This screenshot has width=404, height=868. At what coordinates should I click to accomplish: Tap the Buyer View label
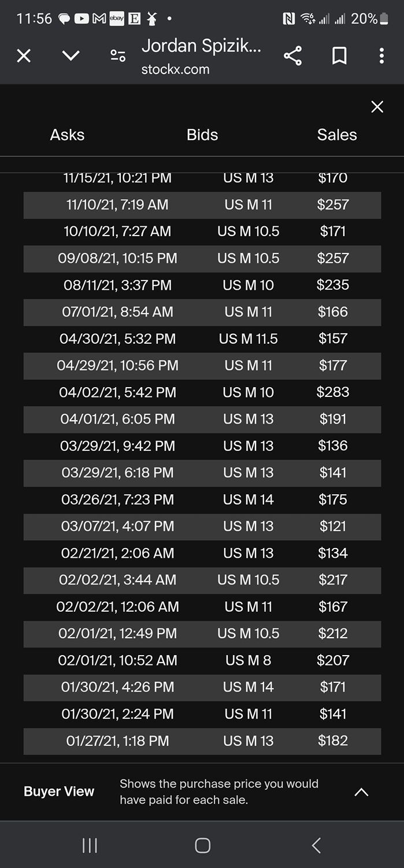59,792
